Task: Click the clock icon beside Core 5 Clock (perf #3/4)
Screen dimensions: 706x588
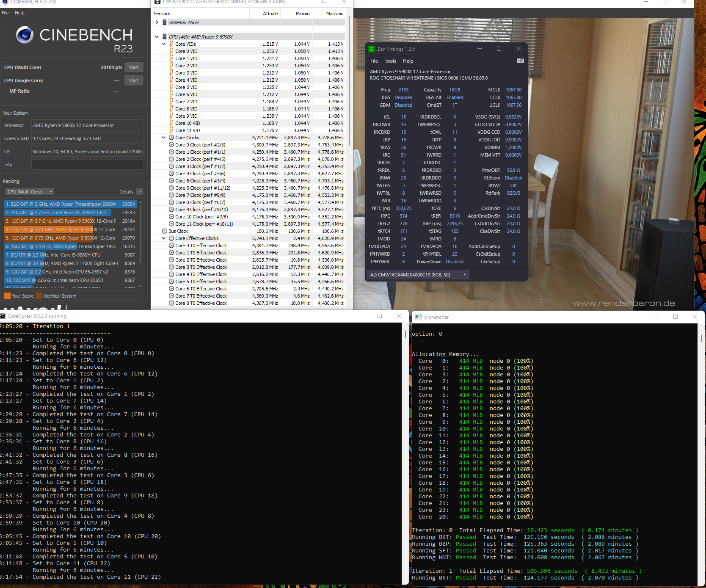Action: coord(171,181)
